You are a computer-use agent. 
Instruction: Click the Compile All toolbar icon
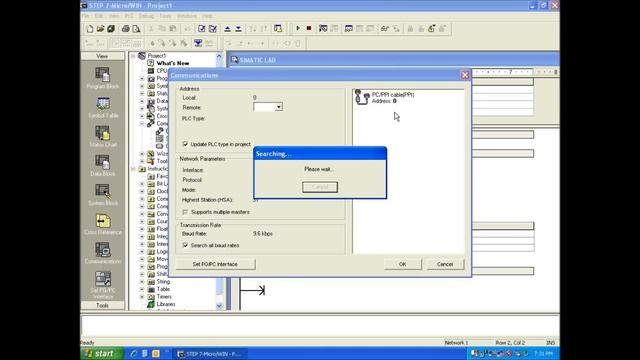[x=213, y=29]
